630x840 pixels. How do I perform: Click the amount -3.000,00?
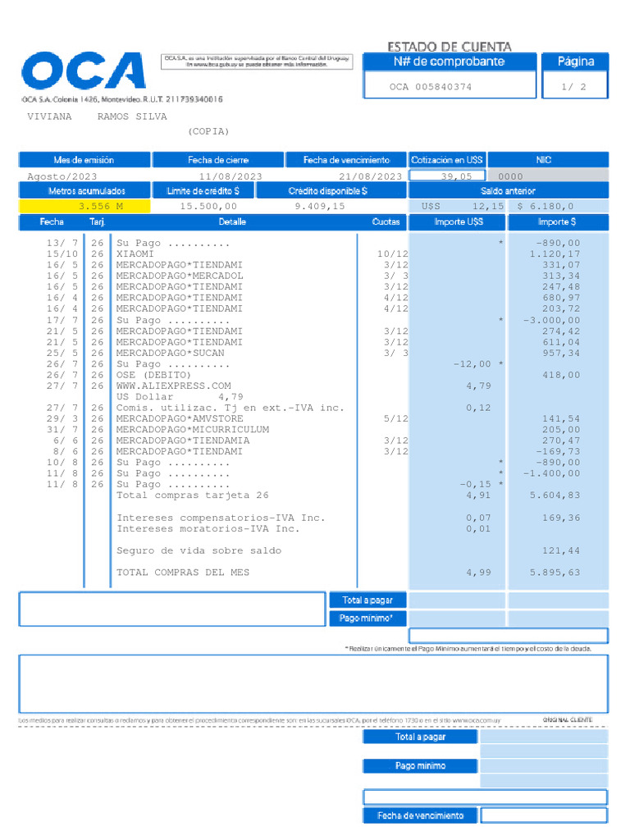[552, 321]
